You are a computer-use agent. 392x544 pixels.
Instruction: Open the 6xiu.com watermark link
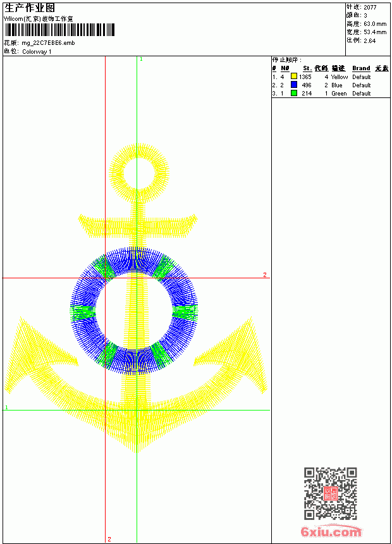point(331,531)
